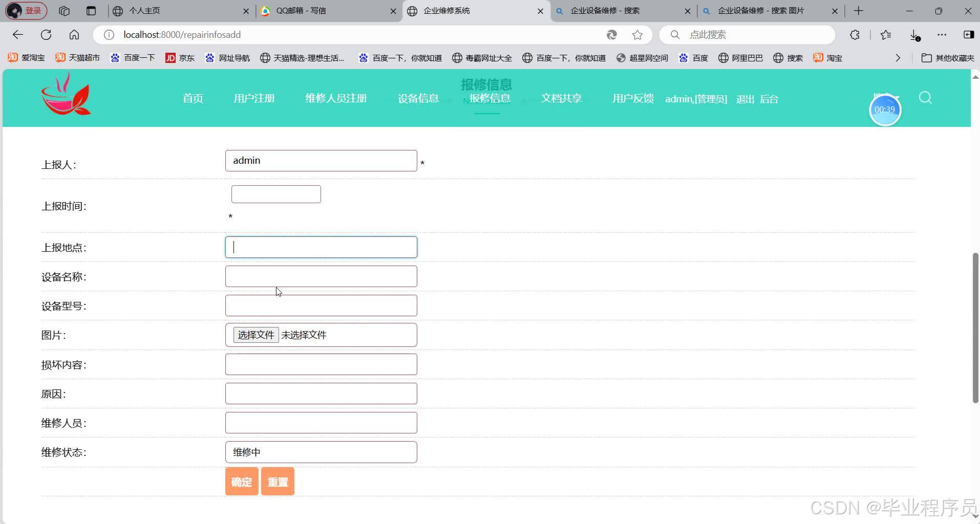View site information for localhost

coord(109,35)
